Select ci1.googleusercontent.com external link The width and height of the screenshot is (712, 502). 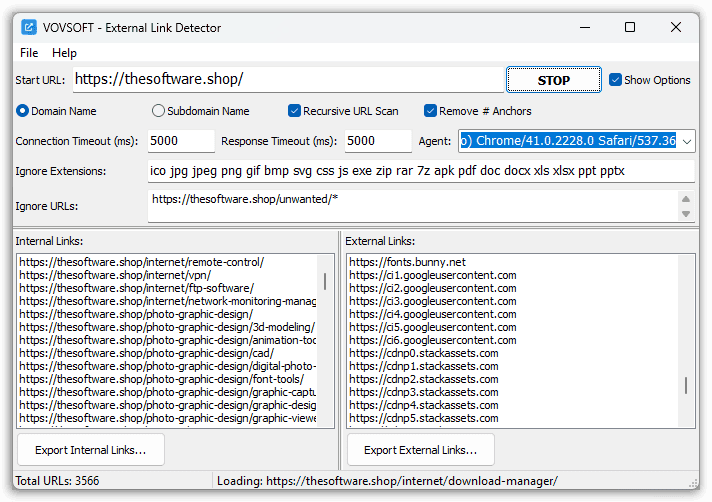click(433, 275)
